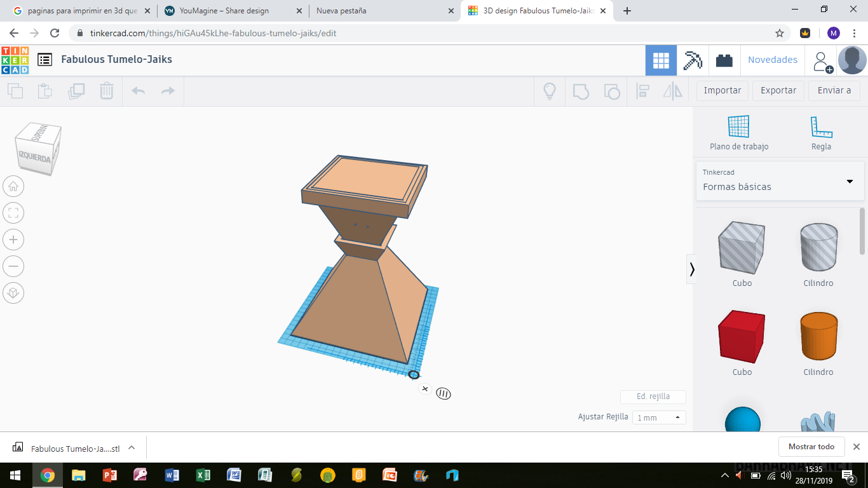
Task: Zoom in with the plus button
Action: click(x=13, y=240)
